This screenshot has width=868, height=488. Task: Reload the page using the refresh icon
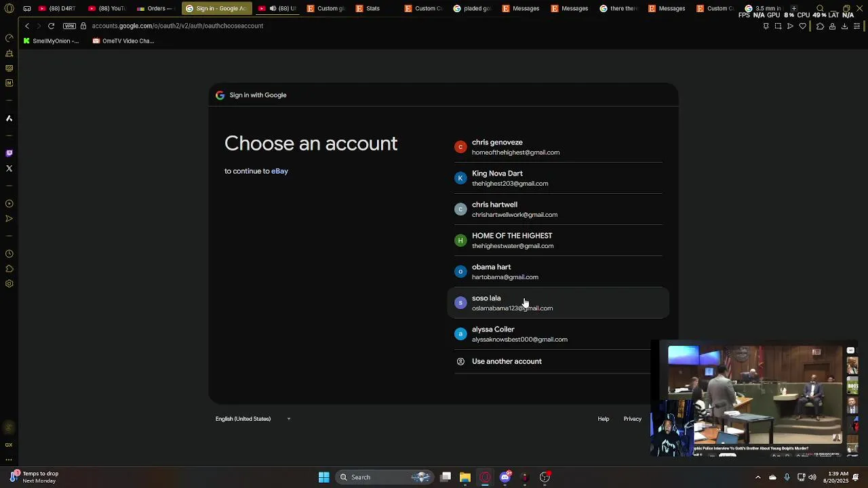(51, 26)
